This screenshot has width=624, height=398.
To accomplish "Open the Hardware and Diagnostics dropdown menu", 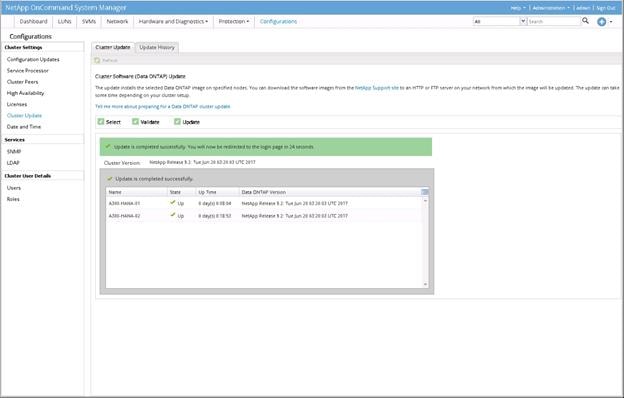I will click(173, 21).
